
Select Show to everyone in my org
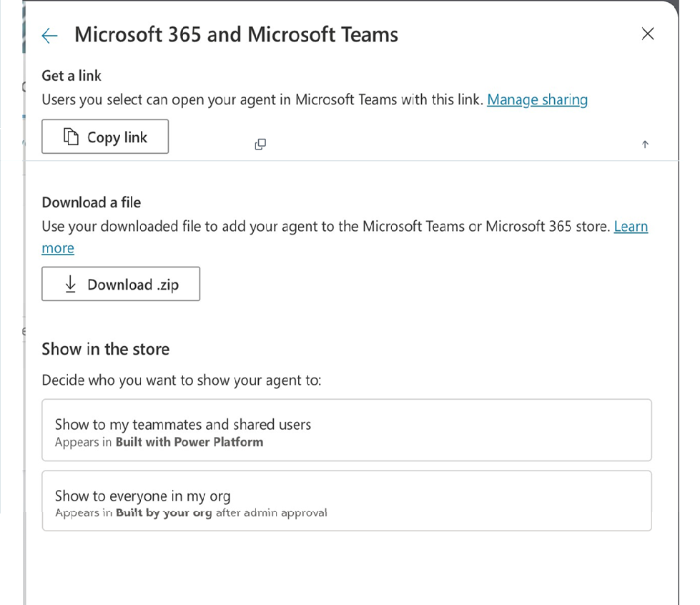click(x=347, y=501)
